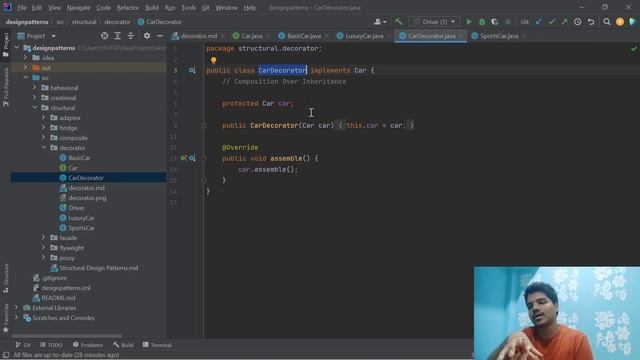
Task: Start debugging with the bug icon
Action: pyautogui.click(x=482, y=22)
